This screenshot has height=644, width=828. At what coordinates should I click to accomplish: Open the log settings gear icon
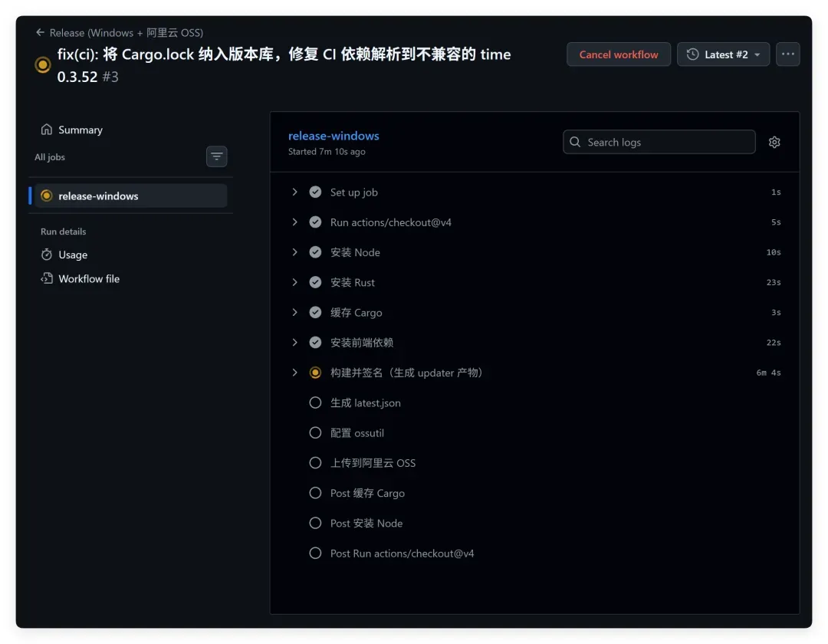[774, 142]
